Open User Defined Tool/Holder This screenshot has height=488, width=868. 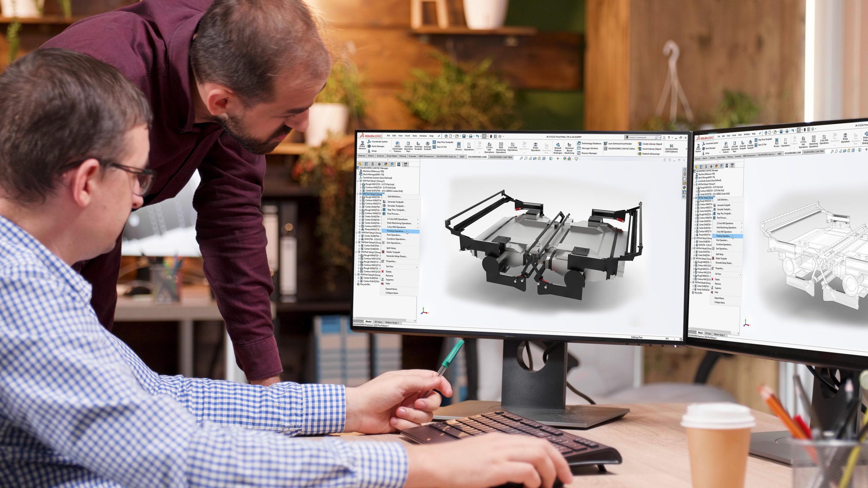pos(618,144)
